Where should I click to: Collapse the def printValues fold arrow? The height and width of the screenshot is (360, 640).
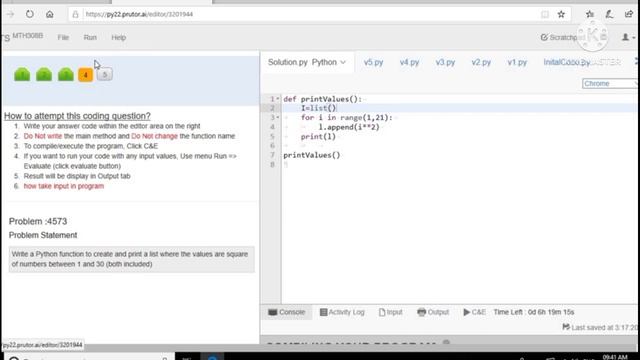(x=278, y=99)
